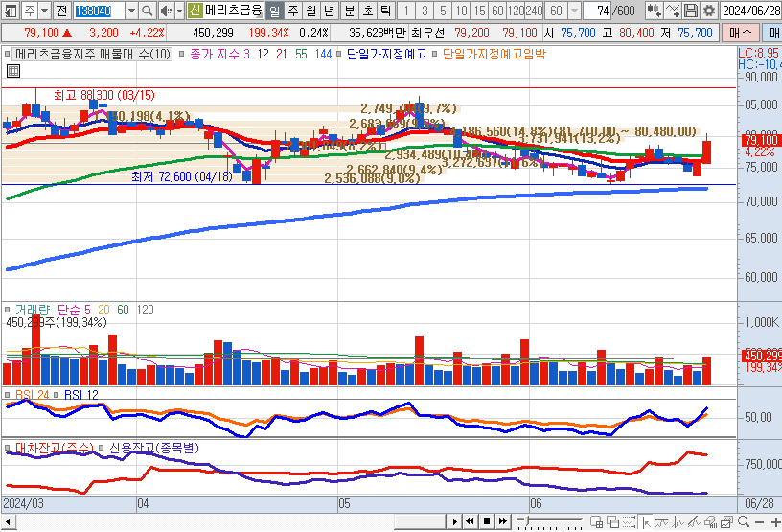Open the chart settings gear icon

(x=708, y=11)
